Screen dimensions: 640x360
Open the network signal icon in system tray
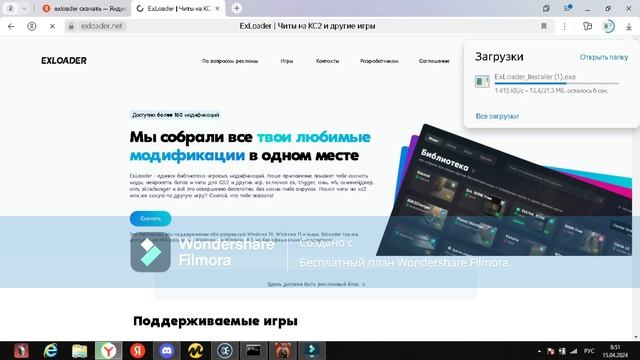pos(573,351)
